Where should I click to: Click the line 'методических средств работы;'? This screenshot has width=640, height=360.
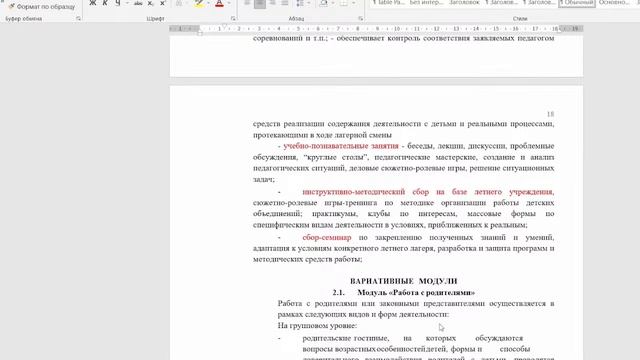point(307,259)
